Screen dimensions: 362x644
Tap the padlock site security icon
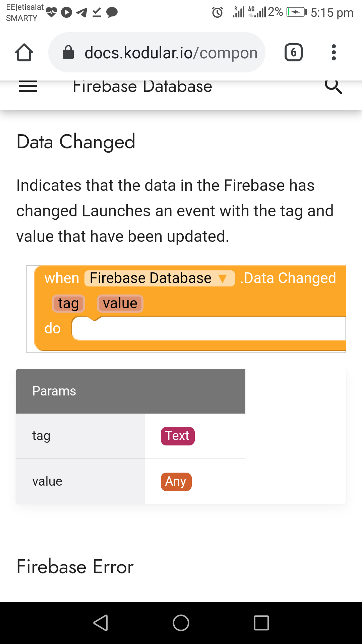point(68,52)
